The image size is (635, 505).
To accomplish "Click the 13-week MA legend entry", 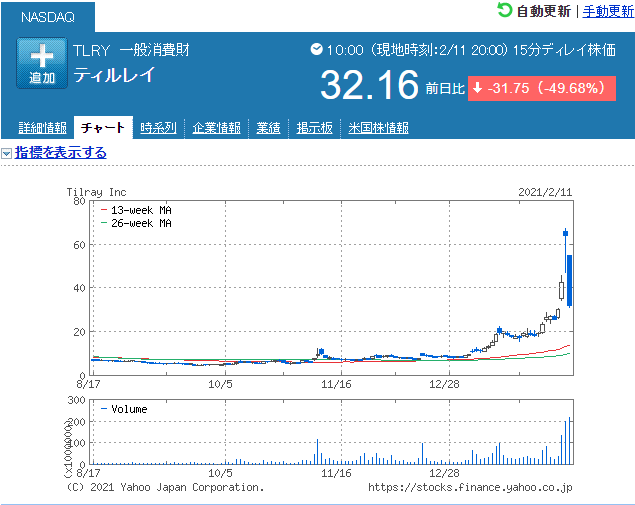I will 136,210.
